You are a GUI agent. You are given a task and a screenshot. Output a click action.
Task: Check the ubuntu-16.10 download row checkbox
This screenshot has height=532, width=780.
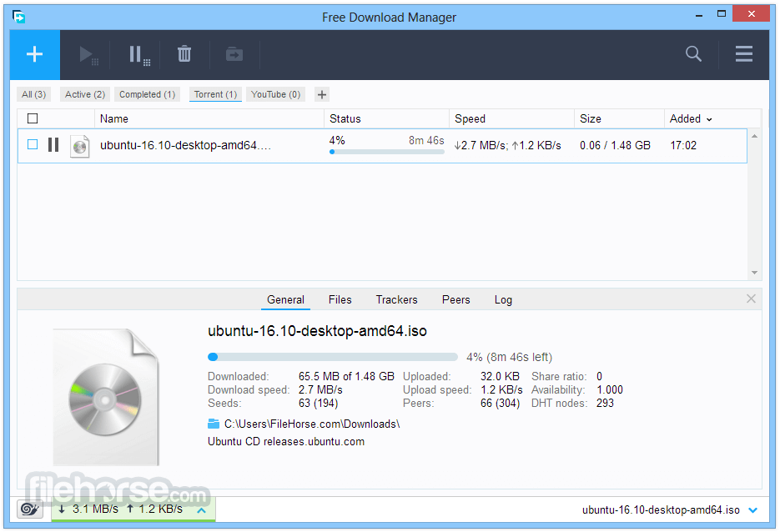pos(33,145)
